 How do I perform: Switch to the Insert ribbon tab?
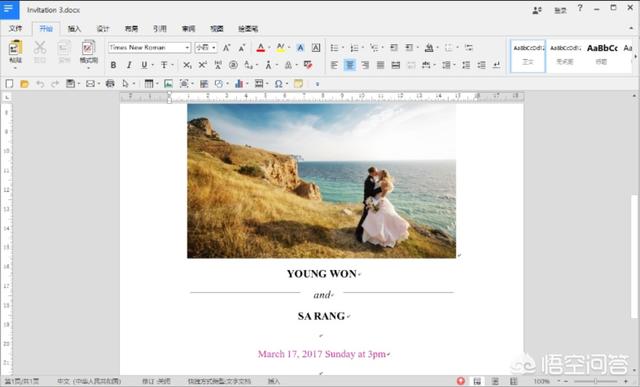(74, 29)
